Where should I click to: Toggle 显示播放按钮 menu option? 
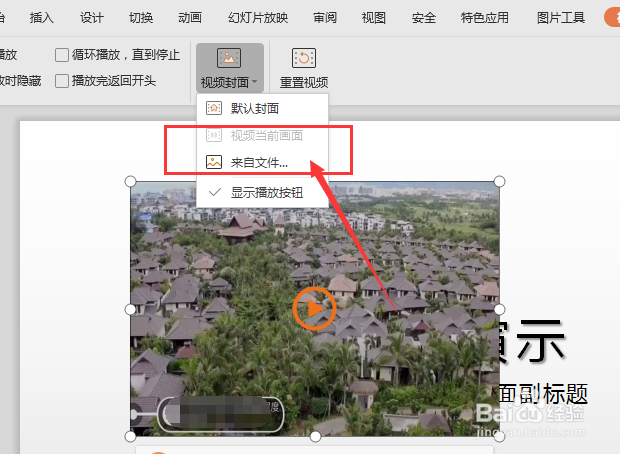(263, 193)
